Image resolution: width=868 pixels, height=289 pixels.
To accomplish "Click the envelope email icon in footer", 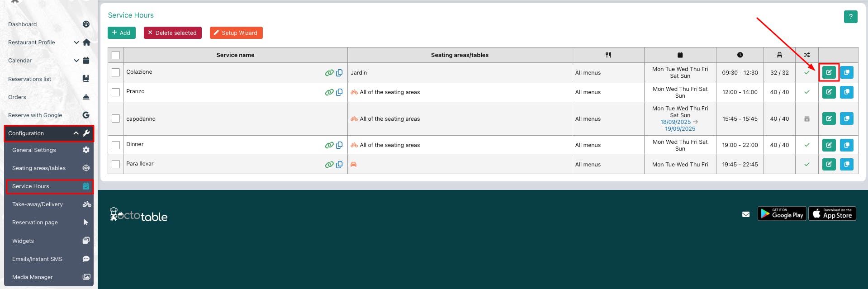I will (746, 214).
